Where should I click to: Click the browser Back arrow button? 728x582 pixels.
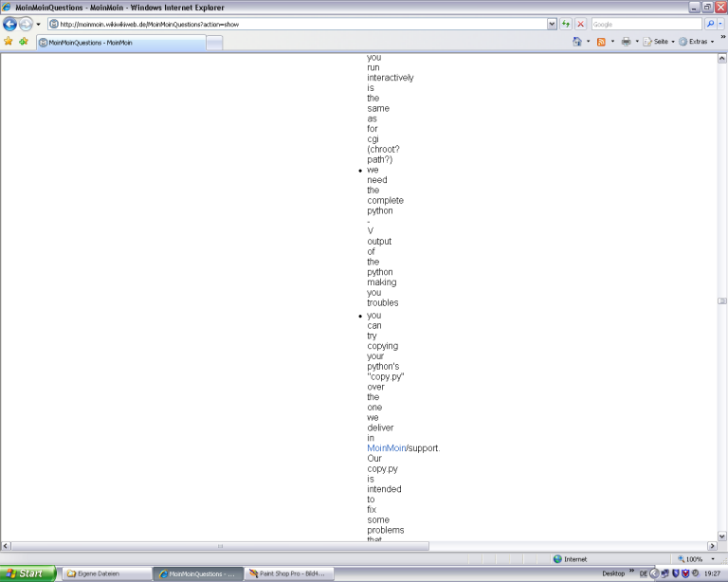click(x=9, y=24)
